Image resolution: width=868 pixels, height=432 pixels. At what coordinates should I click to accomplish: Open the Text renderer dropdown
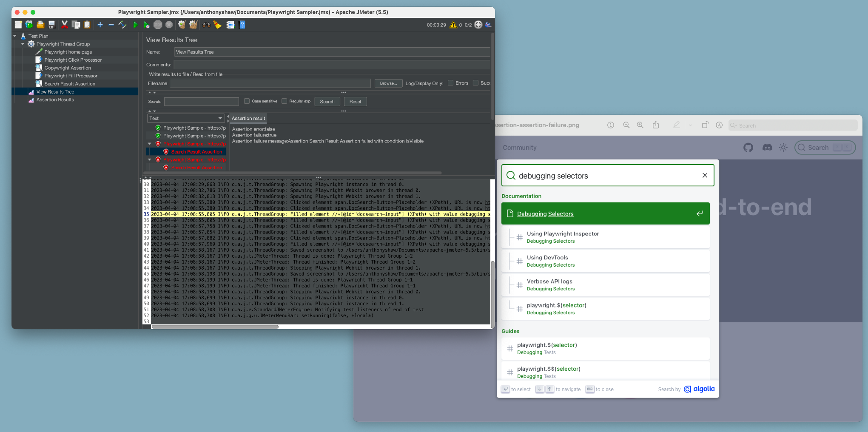[x=185, y=118]
